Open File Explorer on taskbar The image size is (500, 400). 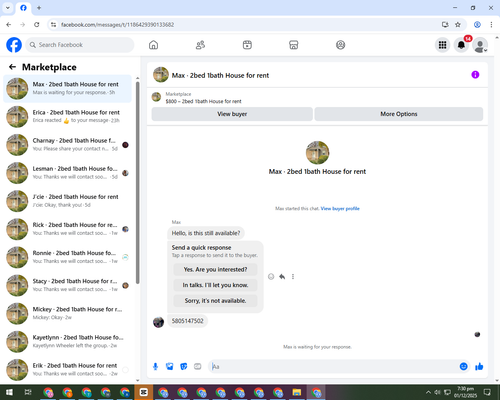coord(297,392)
